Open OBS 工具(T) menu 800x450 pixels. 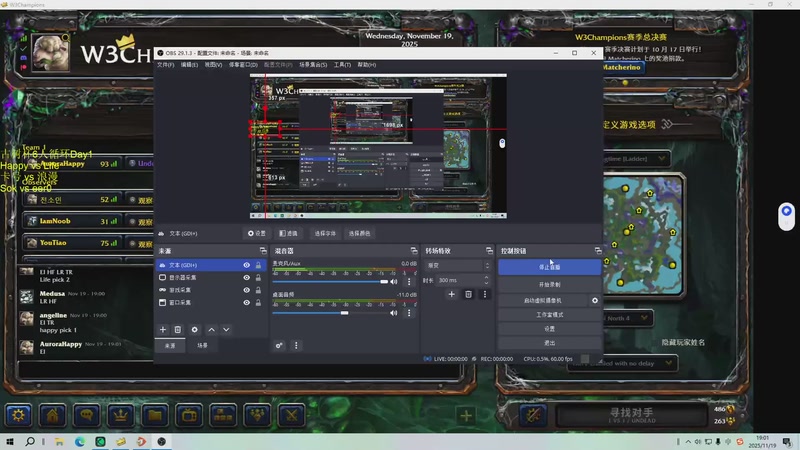[342, 65]
